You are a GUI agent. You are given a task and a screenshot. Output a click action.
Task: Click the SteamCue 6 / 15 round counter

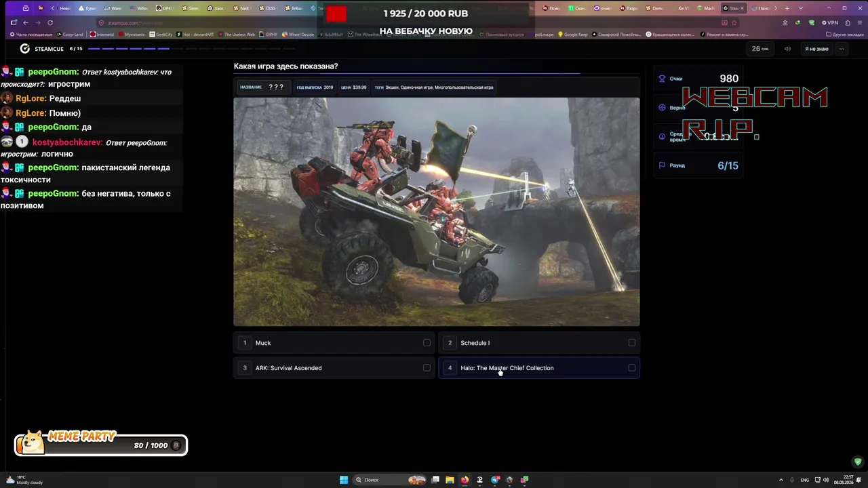tap(76, 49)
